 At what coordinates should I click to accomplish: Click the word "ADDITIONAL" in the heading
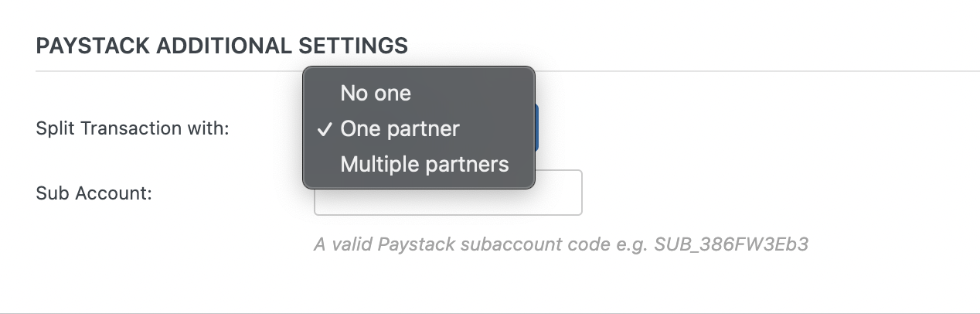click(x=224, y=46)
